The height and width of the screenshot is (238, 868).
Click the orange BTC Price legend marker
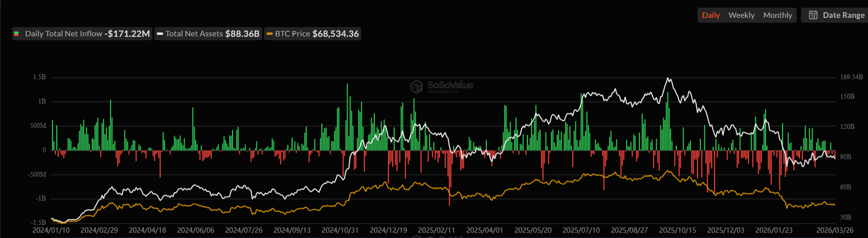[x=269, y=34]
